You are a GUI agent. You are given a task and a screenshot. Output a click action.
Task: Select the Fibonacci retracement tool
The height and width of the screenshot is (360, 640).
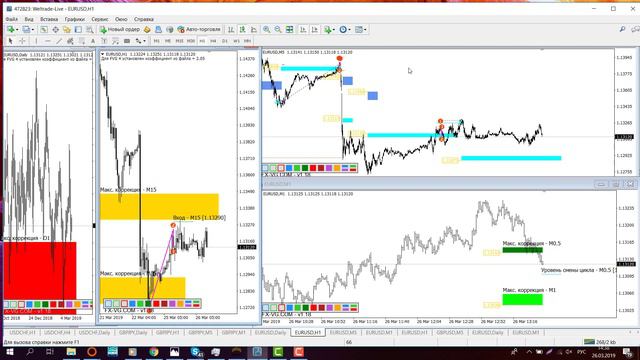[82, 41]
